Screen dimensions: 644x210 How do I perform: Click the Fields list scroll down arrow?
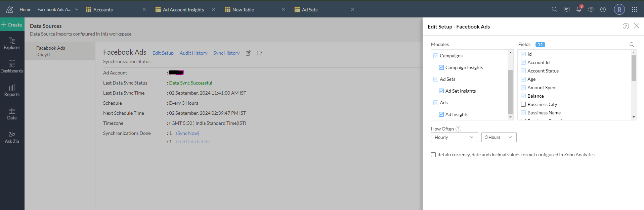point(634,117)
